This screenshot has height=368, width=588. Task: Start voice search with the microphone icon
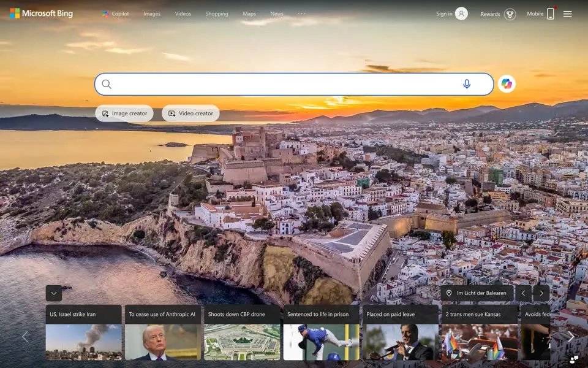pyautogui.click(x=467, y=84)
